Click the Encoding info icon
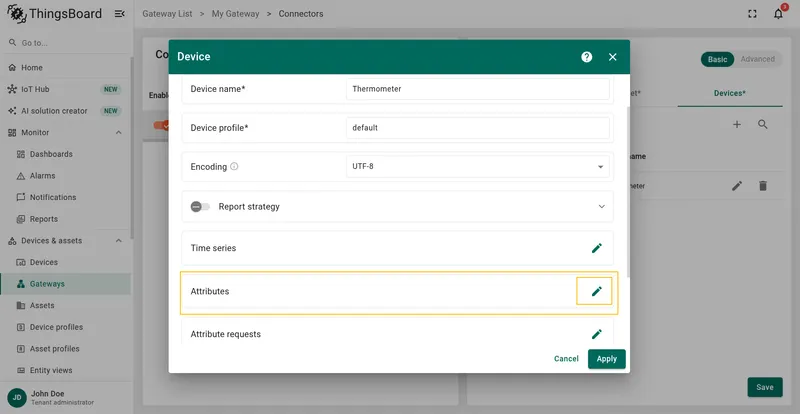Screen dimensions: 800x414 point(234,166)
